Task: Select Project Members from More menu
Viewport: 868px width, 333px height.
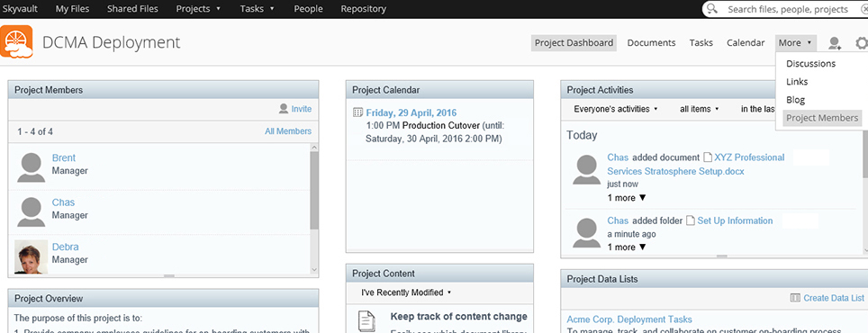Action: pos(822,118)
